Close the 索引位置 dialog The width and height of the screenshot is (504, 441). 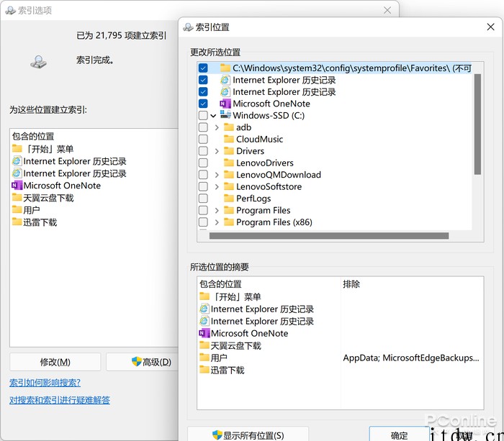point(490,27)
